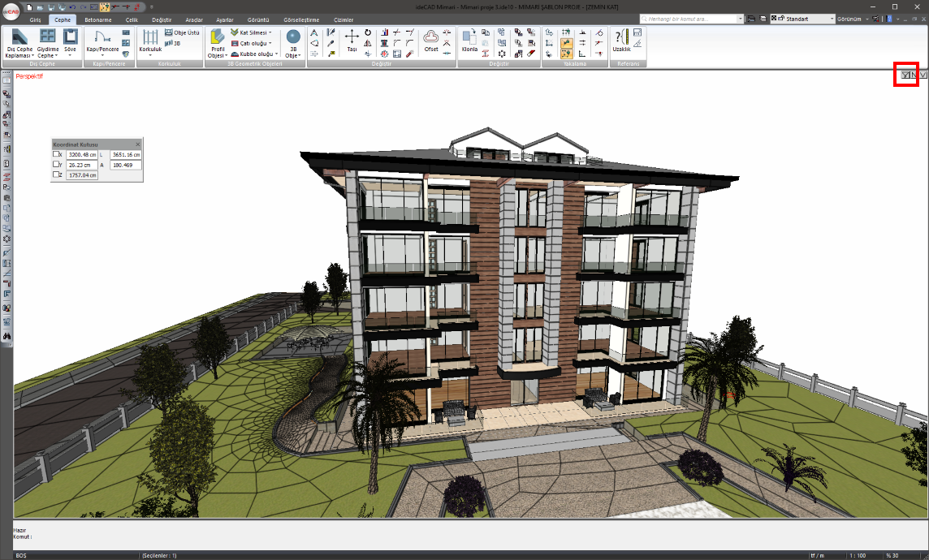
Task: Expand the command search box dropdown arrow
Action: pos(740,19)
